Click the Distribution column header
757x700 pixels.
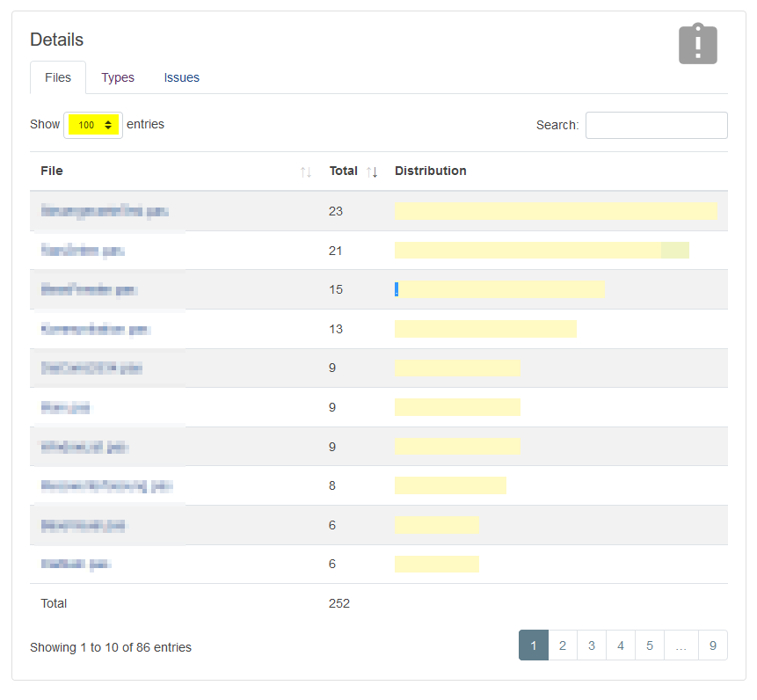click(x=431, y=171)
